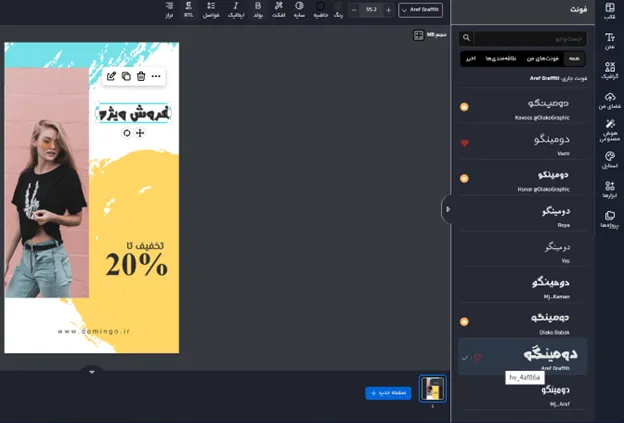Screen dimensions: 624x423
Task: Open the AI tools (هوش مصنوعی) panel
Action: [x=609, y=129]
